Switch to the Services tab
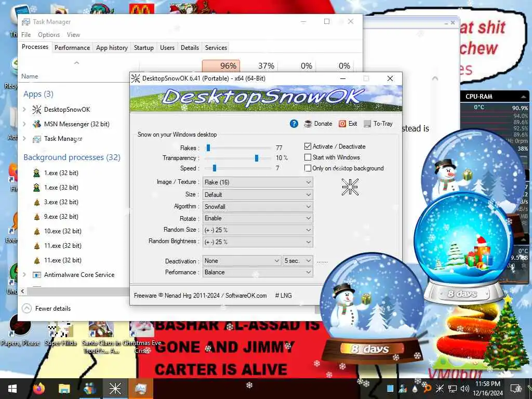The width and height of the screenshot is (532, 399). [216, 48]
